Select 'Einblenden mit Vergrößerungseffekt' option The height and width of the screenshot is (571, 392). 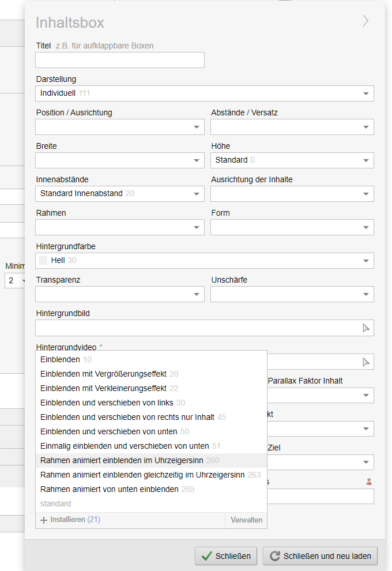click(x=104, y=374)
